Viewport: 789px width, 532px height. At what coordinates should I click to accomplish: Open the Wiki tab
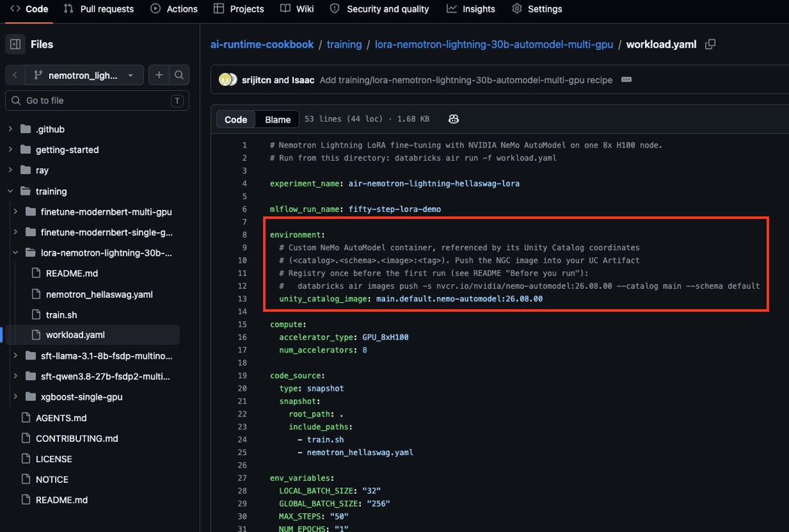[x=297, y=9]
